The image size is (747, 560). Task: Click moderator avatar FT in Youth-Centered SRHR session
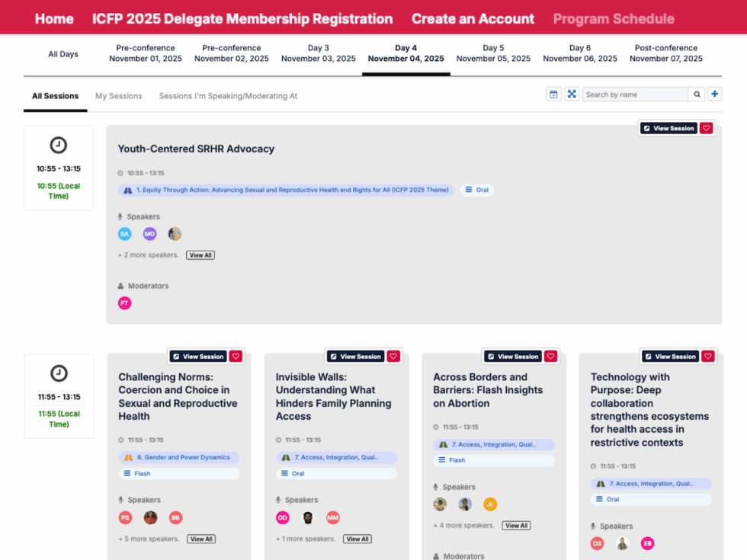click(124, 302)
